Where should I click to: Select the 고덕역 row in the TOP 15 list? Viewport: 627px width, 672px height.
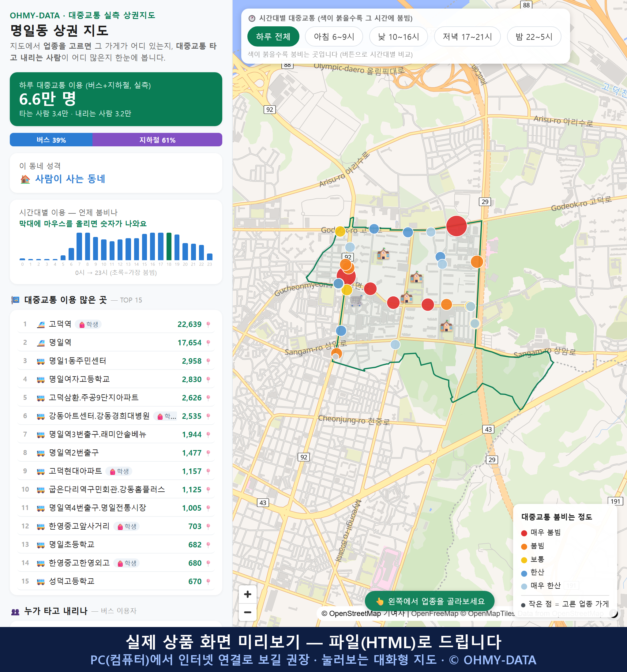click(116, 325)
